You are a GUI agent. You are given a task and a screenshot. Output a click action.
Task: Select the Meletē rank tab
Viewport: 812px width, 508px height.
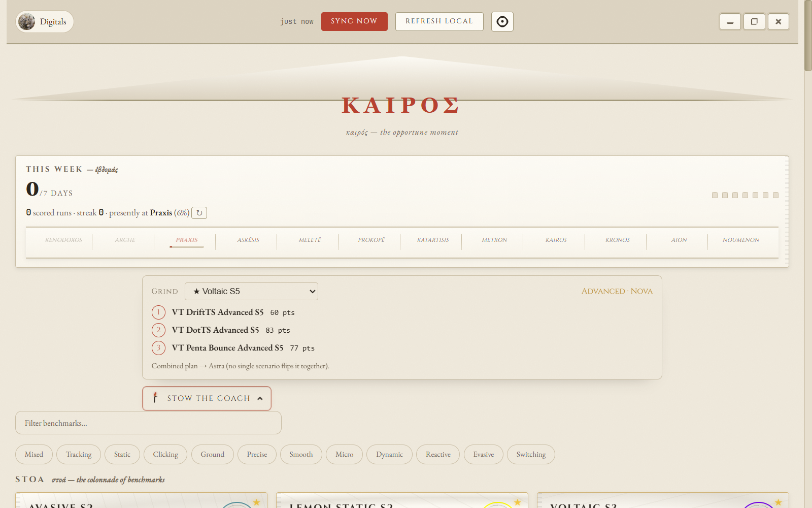point(310,240)
